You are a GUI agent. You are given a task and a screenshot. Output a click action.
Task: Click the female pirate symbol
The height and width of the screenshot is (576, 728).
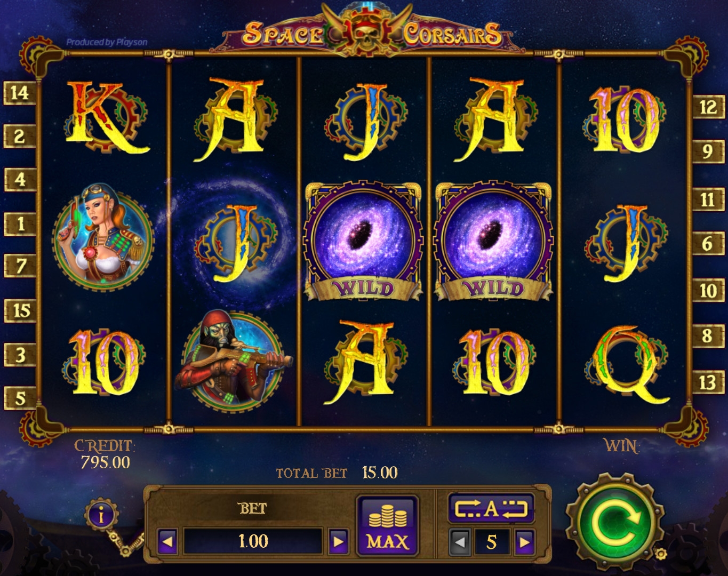pyautogui.click(x=103, y=237)
